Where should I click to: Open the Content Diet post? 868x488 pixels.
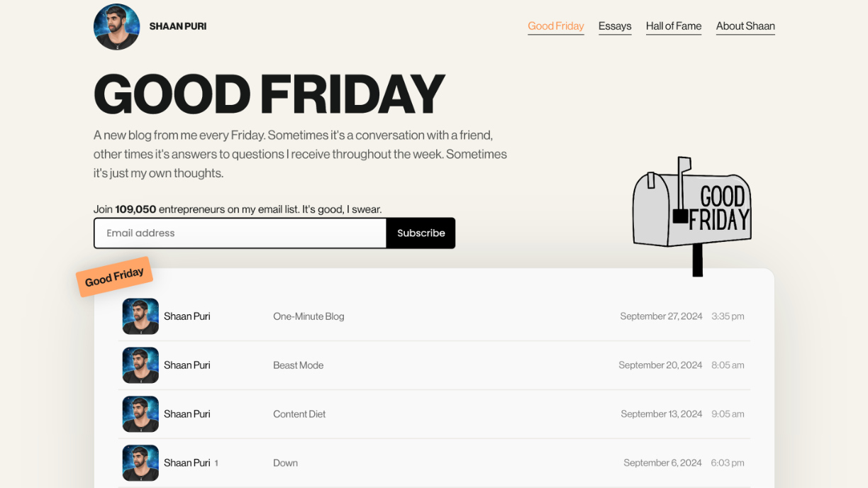tap(299, 414)
